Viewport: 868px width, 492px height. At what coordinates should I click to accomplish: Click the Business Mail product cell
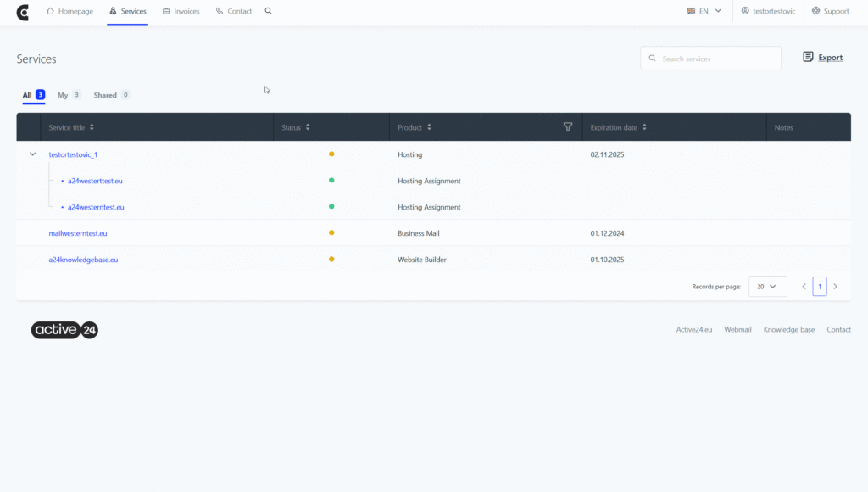[419, 233]
